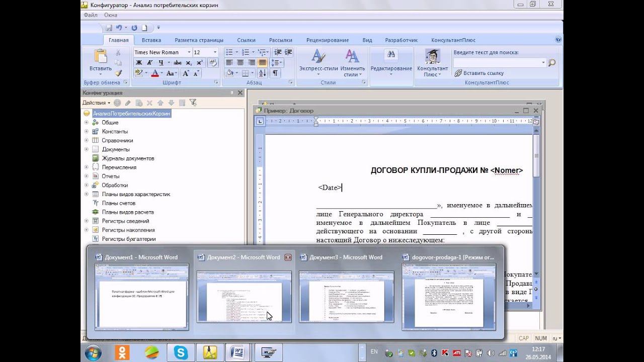644x362 pixels.
Task: Click the volume speaker tray icon
Action: [491, 352]
